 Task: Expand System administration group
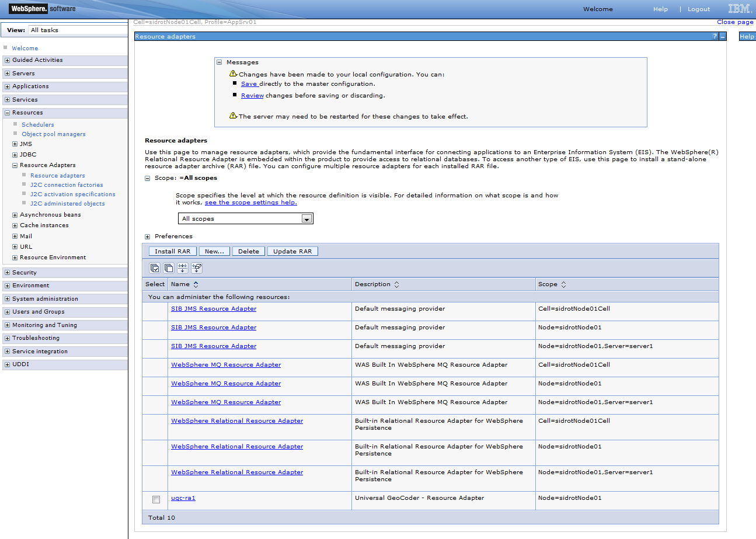click(x=7, y=299)
